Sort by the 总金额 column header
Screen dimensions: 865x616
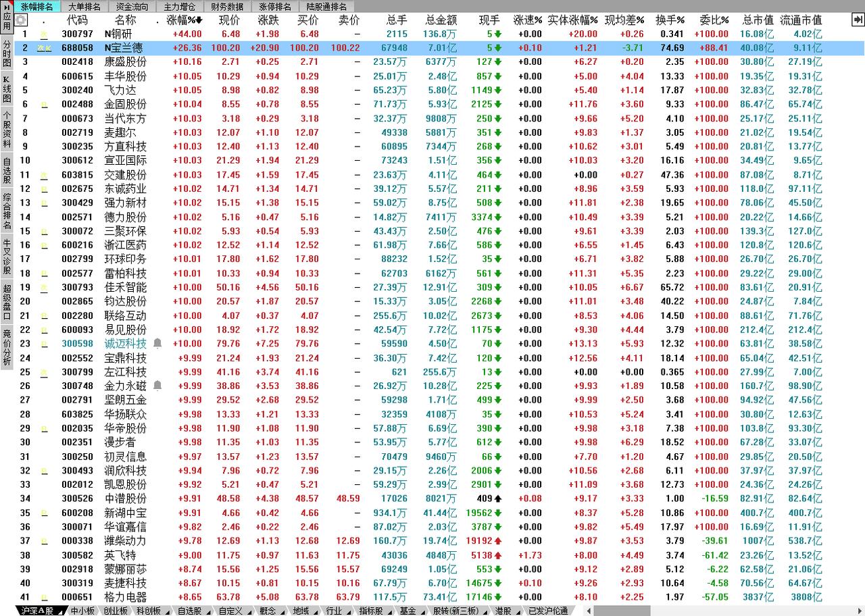[441, 20]
